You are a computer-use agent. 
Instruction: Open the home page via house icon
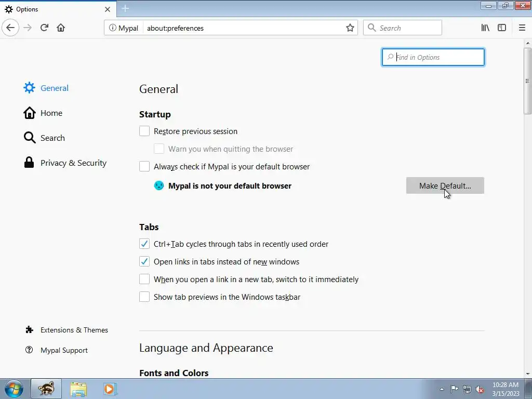pyautogui.click(x=61, y=28)
